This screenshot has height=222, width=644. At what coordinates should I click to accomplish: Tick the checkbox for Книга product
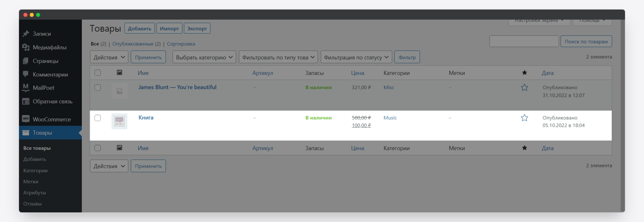pyautogui.click(x=98, y=118)
